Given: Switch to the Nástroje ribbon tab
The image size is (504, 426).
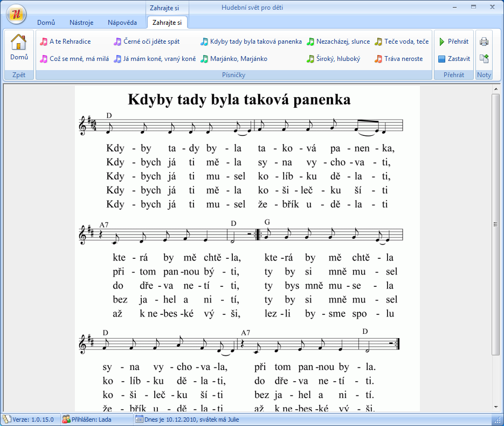Looking at the screenshot, I should point(81,23).
